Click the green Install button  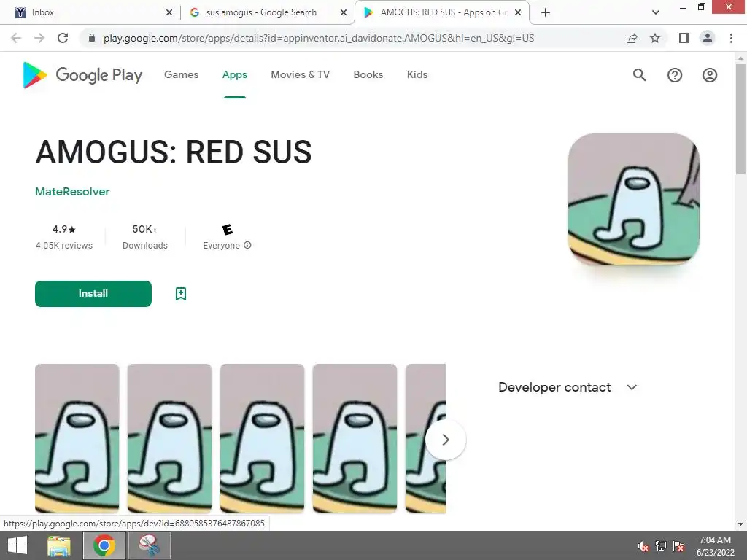coord(93,294)
